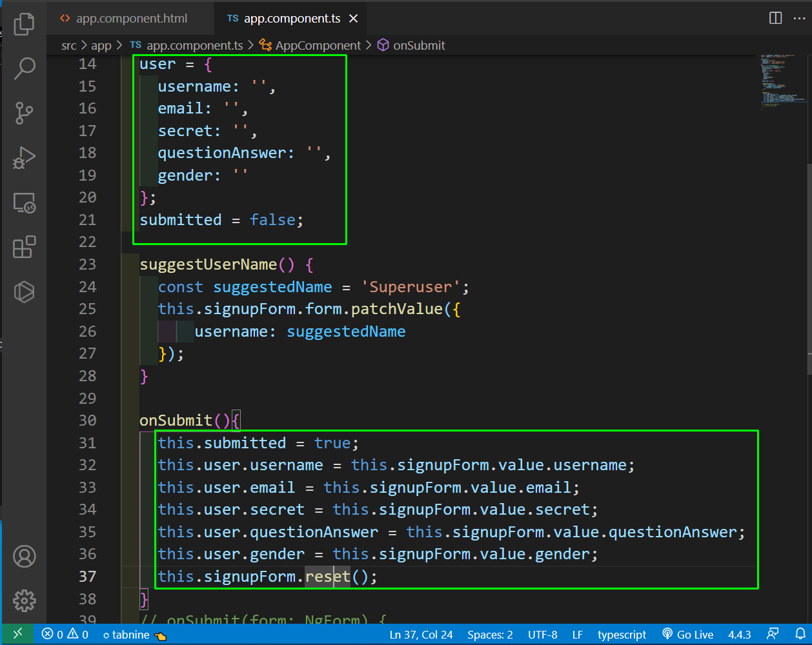The image size is (812, 645).
Task: Show errors and warnings in status bar
Action: pyautogui.click(x=65, y=635)
